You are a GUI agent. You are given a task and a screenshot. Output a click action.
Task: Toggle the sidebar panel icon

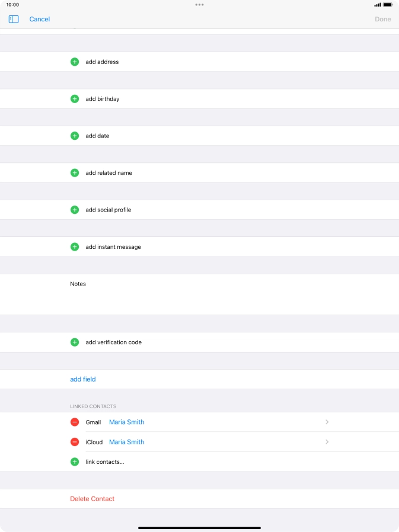[x=14, y=20]
